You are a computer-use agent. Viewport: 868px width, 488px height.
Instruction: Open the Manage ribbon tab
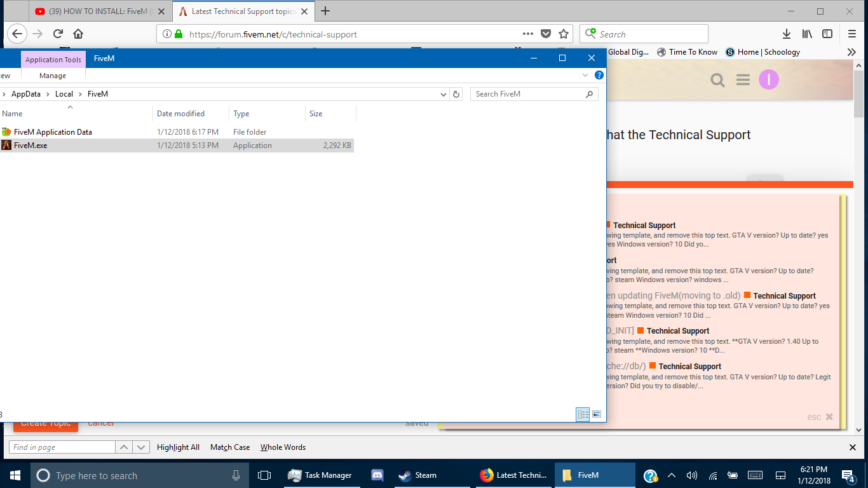(x=53, y=76)
